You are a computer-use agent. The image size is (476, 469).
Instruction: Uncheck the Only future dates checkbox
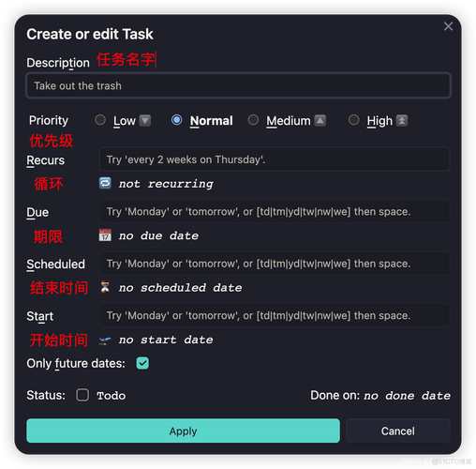[x=142, y=363]
